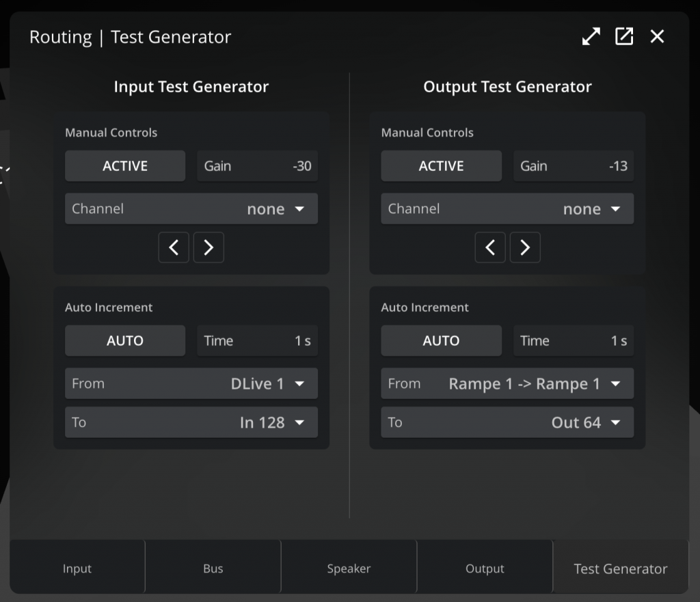Open the From dropdown showing DLive 1
Viewport: 700px width, 602px height.
[x=191, y=383]
